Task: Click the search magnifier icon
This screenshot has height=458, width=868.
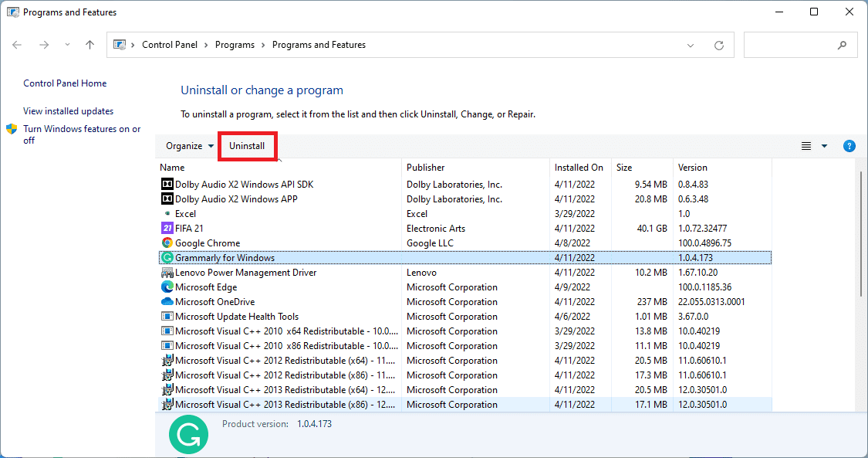Action: [842, 46]
